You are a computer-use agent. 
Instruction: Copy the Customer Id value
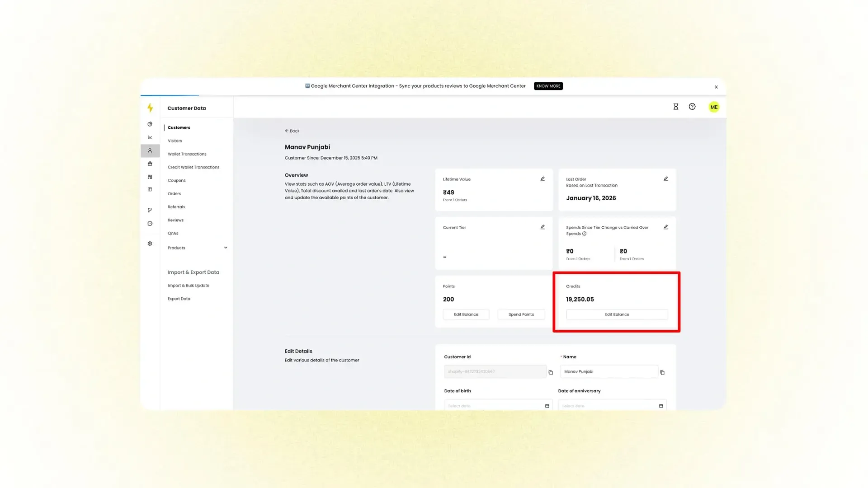click(550, 372)
